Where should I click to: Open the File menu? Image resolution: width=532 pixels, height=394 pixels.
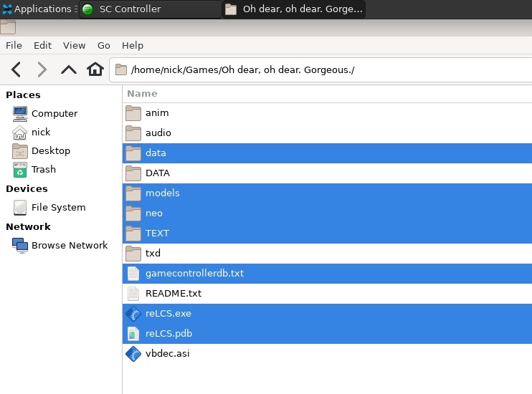click(x=14, y=45)
